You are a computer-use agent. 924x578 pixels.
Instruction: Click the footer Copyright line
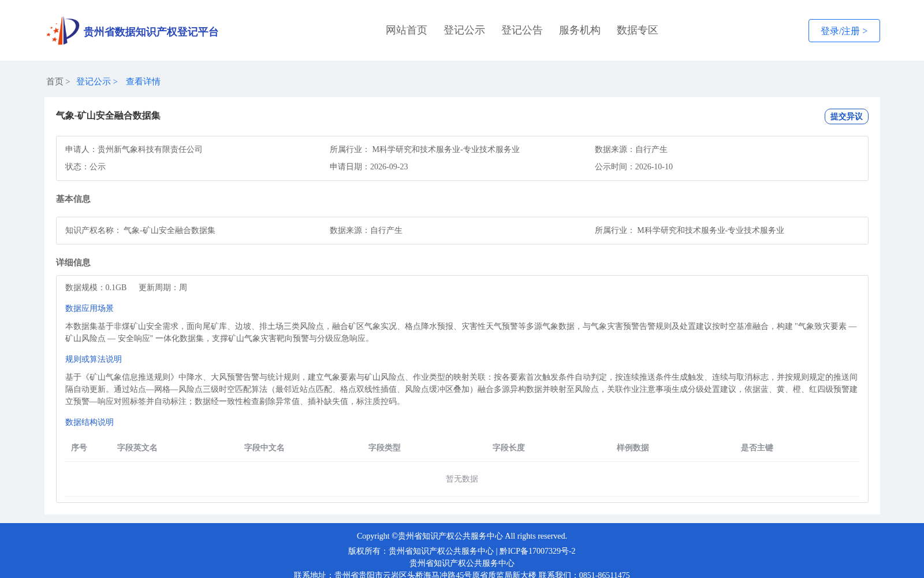click(x=462, y=536)
